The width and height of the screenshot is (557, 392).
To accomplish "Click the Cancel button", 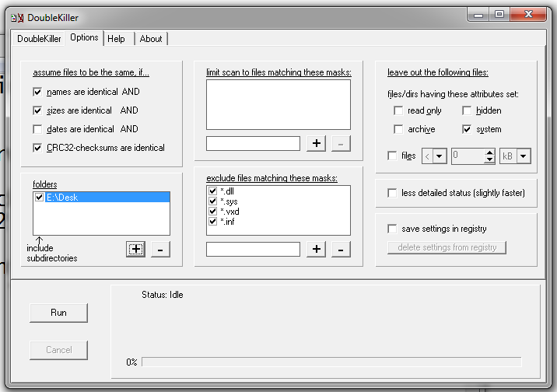I will 58,350.
